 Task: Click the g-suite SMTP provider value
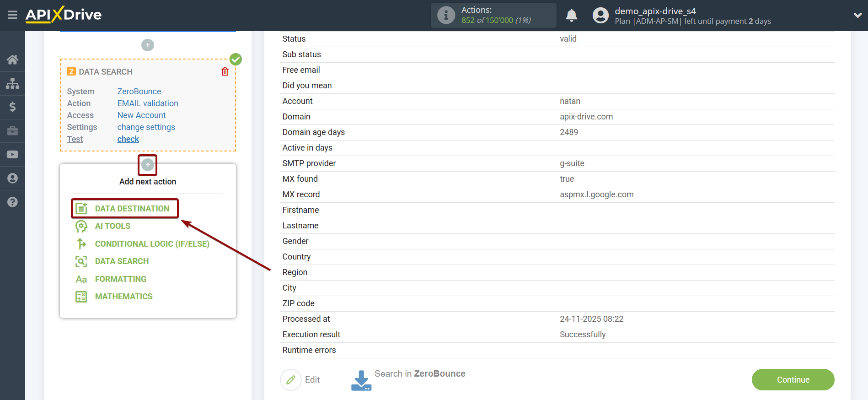pyautogui.click(x=572, y=163)
